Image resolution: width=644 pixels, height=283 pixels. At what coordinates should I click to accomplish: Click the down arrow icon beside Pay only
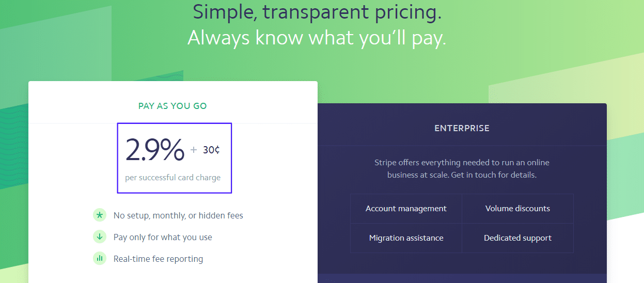click(100, 237)
